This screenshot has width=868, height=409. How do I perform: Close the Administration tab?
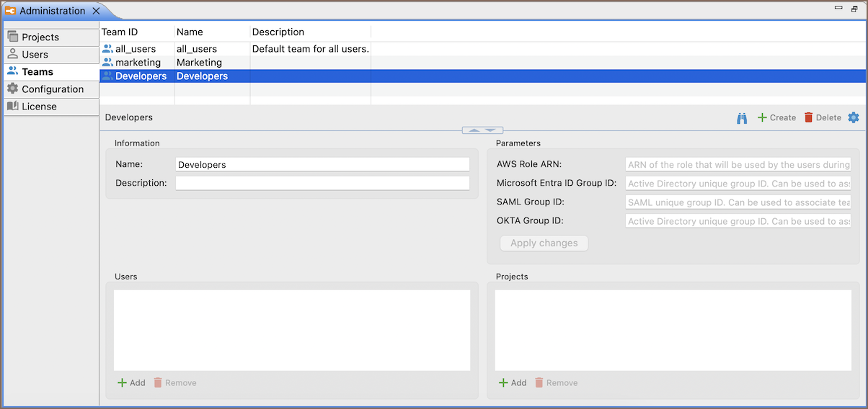pos(97,11)
